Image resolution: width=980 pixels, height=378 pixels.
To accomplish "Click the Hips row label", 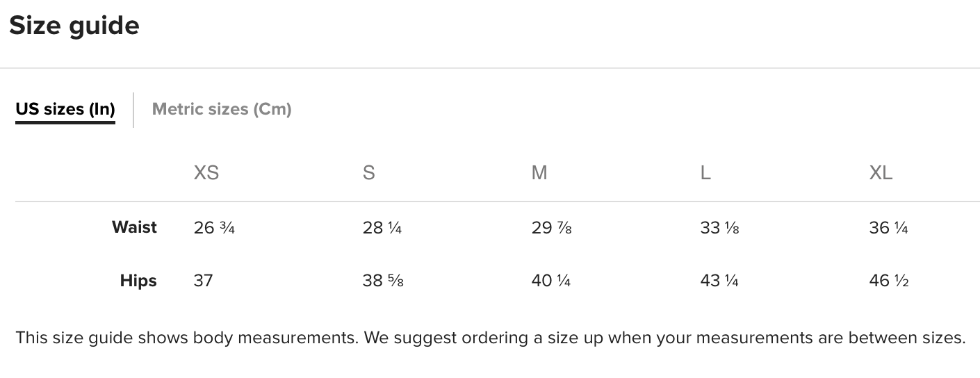I will tap(138, 281).
